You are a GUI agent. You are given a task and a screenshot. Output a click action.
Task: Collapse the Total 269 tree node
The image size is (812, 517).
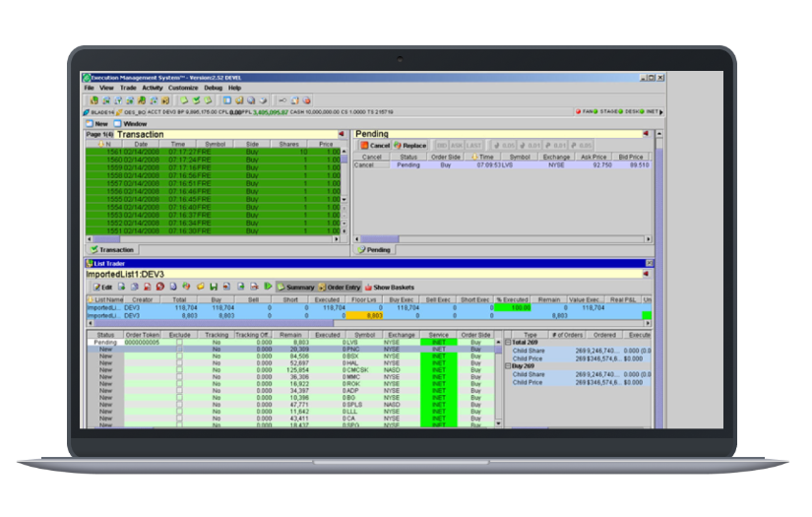tap(508, 343)
